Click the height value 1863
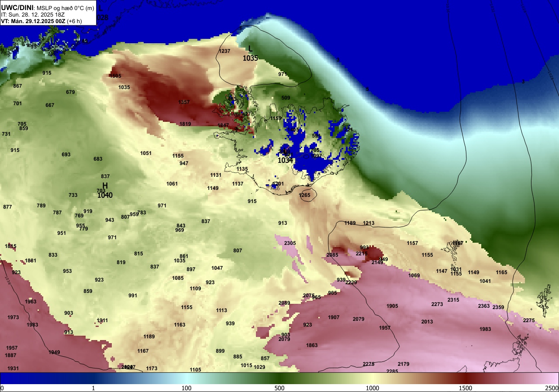This screenshot has width=559, height=392. coord(312,345)
